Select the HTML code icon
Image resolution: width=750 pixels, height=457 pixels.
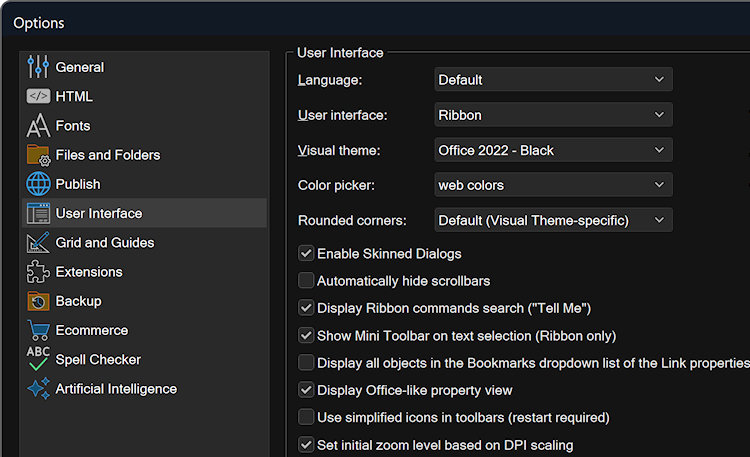pyautogui.click(x=38, y=96)
